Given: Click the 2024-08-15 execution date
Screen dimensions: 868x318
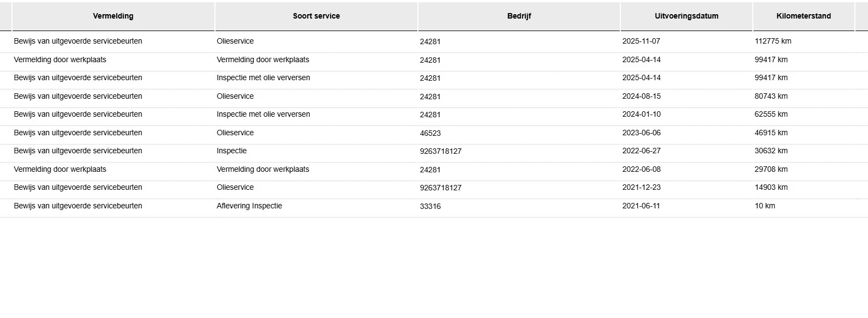Looking at the screenshot, I should click(641, 97).
